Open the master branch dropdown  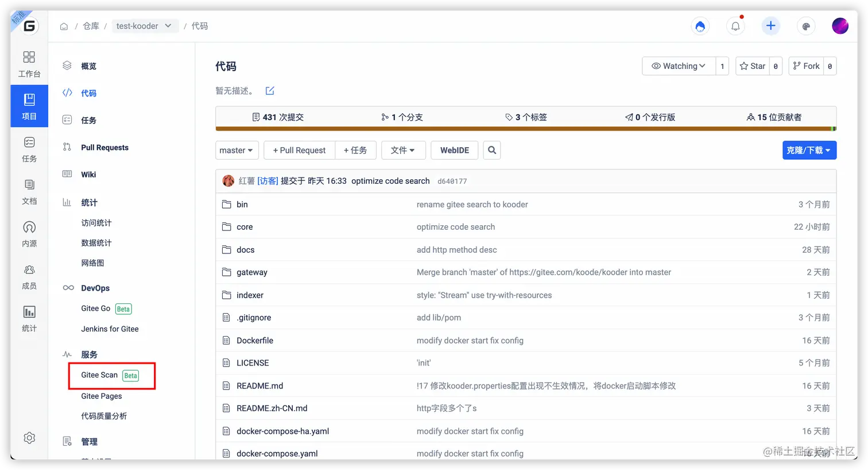tap(237, 150)
